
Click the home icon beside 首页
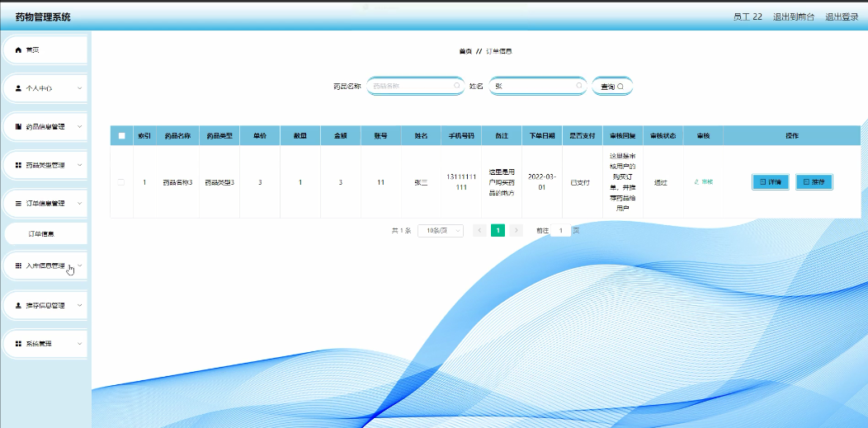(x=18, y=50)
